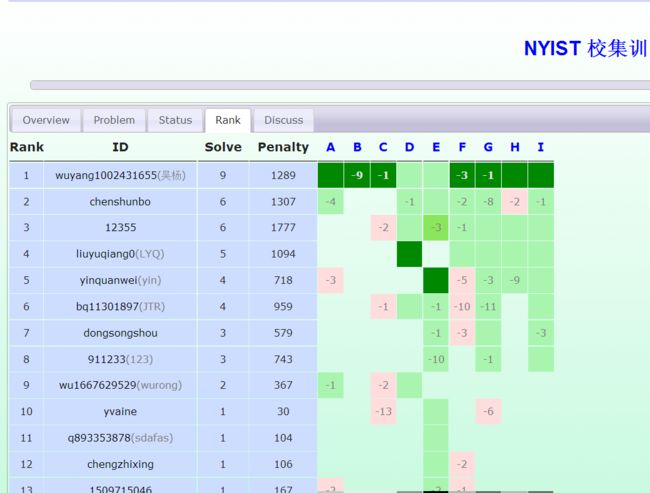Open problem G column link
The height and width of the screenshot is (493, 650).
[x=488, y=147]
